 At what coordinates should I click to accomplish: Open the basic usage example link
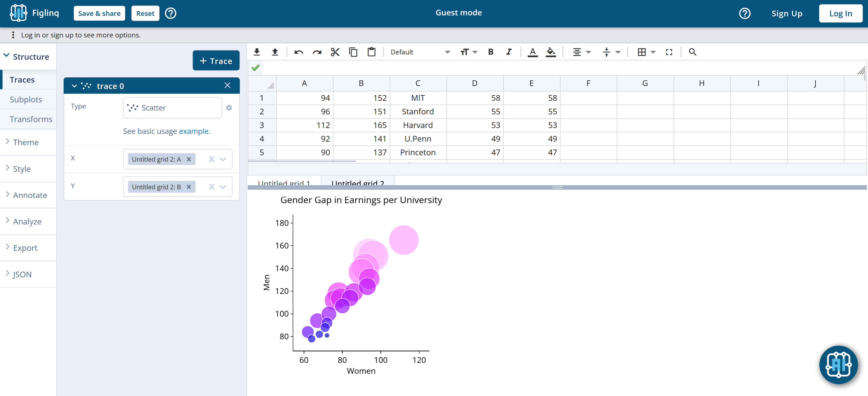193,131
